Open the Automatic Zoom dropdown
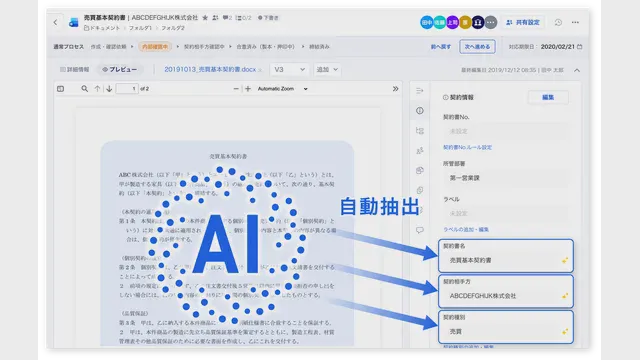640x360 pixels. coord(282,89)
